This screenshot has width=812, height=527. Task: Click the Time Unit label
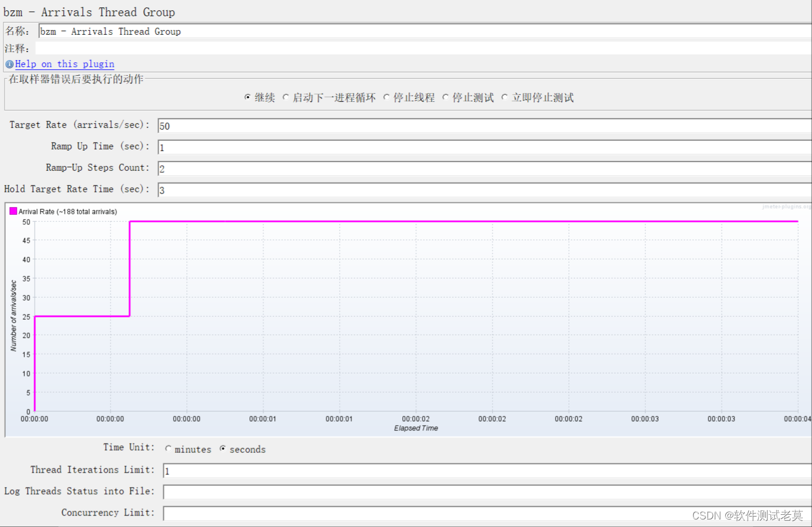tap(128, 447)
